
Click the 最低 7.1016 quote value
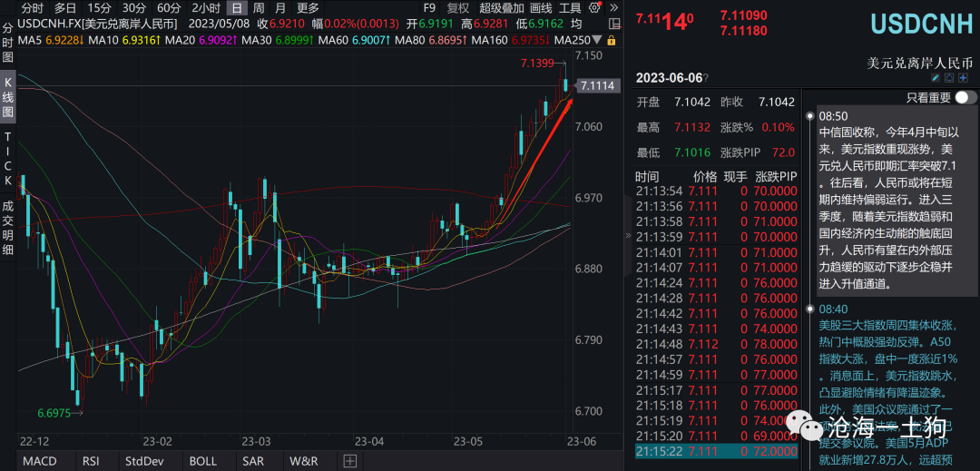(692, 152)
